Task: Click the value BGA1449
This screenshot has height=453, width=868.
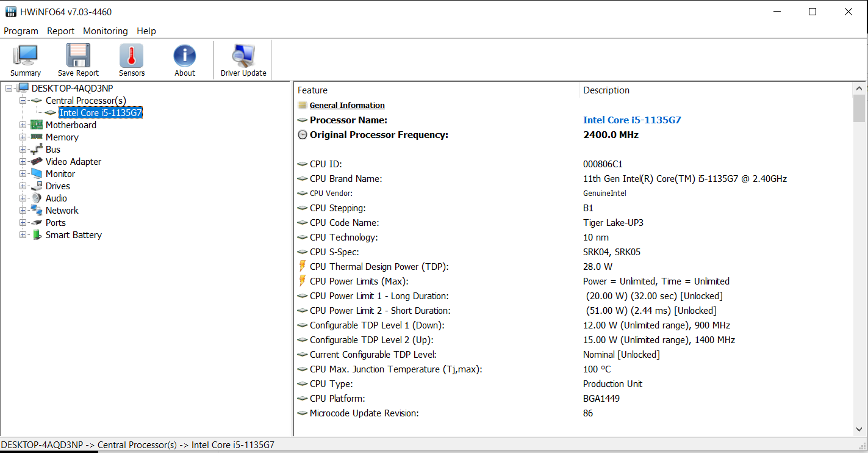Action: pos(601,399)
